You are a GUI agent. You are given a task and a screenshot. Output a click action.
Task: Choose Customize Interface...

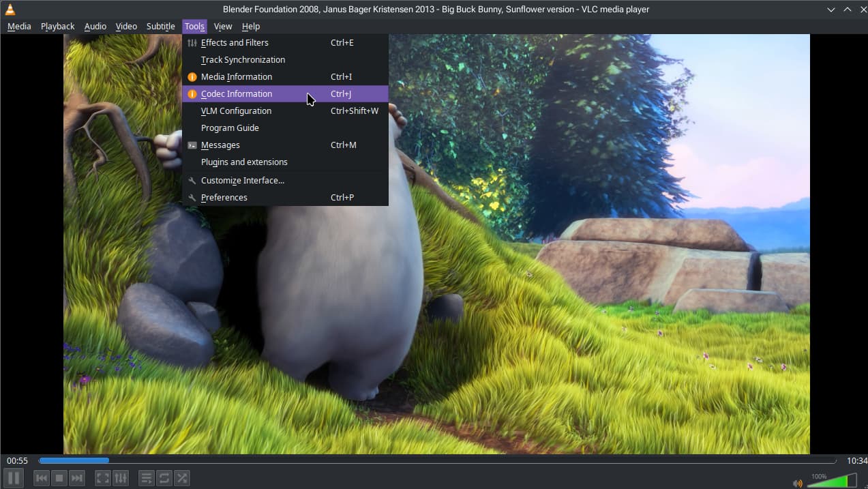tap(285, 181)
